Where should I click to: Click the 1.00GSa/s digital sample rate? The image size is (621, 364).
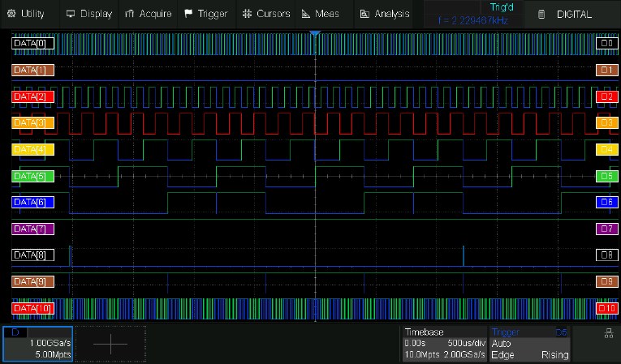coord(50,343)
